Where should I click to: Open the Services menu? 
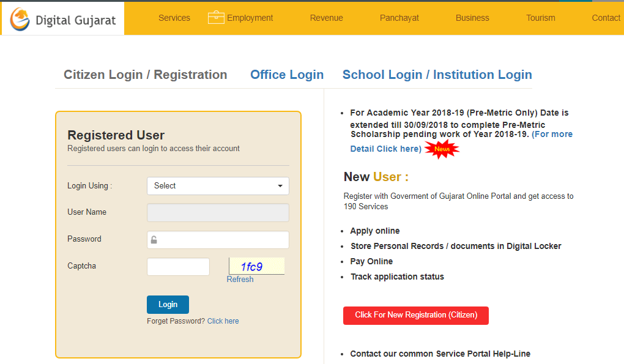pos(174,18)
